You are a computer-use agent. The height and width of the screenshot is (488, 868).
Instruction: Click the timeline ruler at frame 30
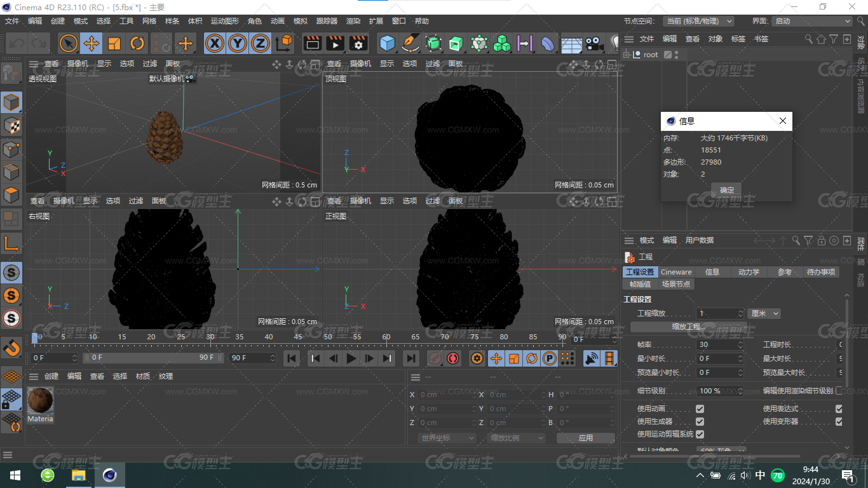click(210, 337)
